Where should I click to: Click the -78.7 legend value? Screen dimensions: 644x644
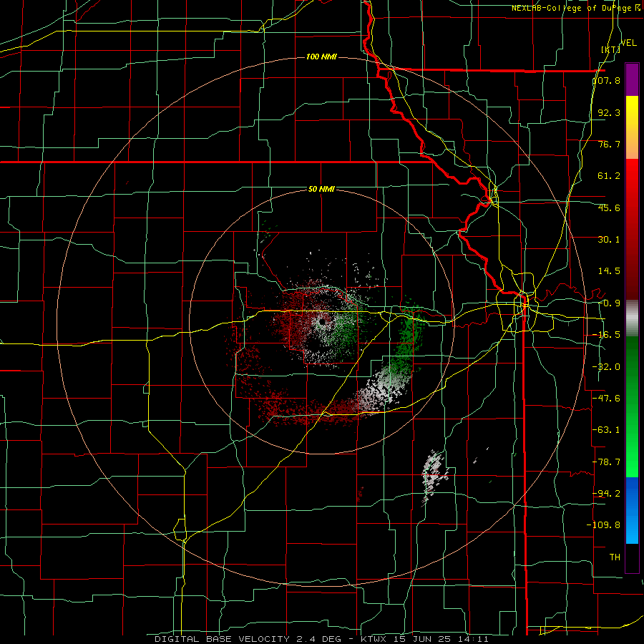(607, 462)
